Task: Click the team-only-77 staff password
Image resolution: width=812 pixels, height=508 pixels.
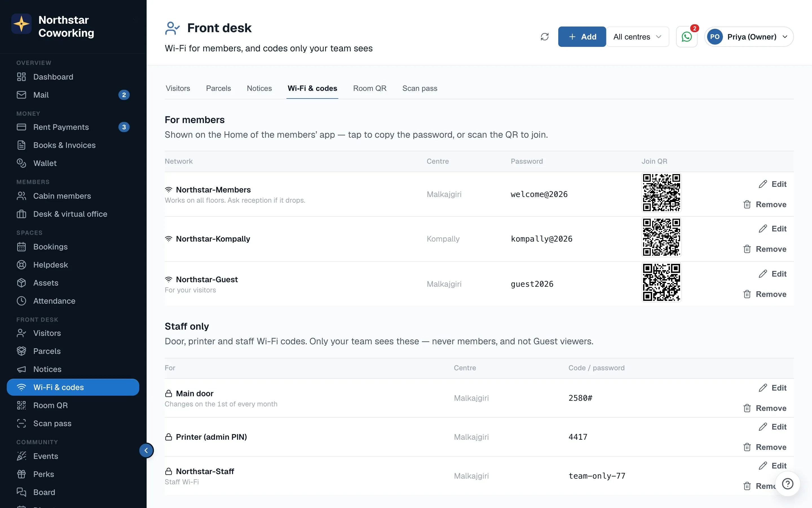Action: (597, 476)
